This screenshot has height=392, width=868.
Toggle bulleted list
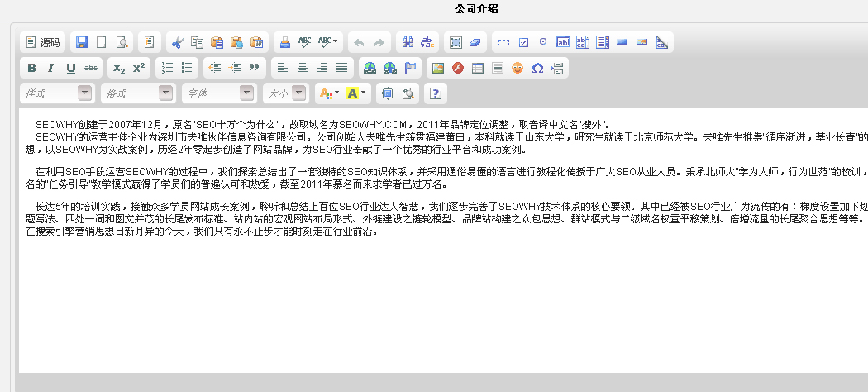pyautogui.click(x=187, y=68)
